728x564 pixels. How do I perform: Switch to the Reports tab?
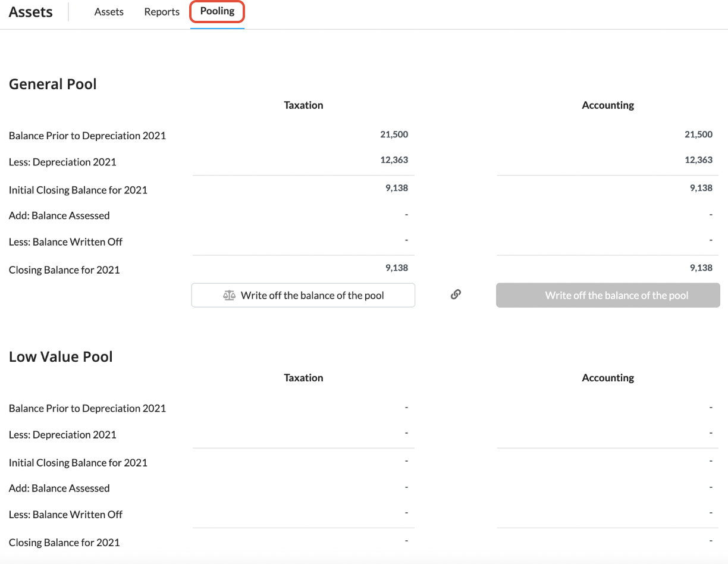[162, 12]
